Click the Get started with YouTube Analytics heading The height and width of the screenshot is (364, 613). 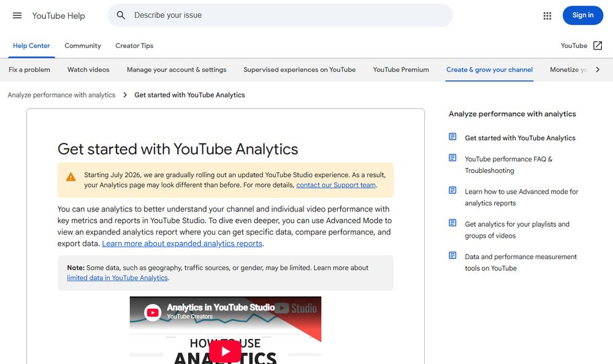click(178, 149)
